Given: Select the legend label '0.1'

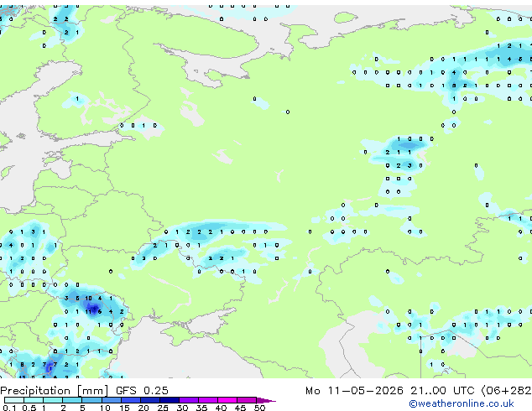Looking at the screenshot, I should pos(9,408).
